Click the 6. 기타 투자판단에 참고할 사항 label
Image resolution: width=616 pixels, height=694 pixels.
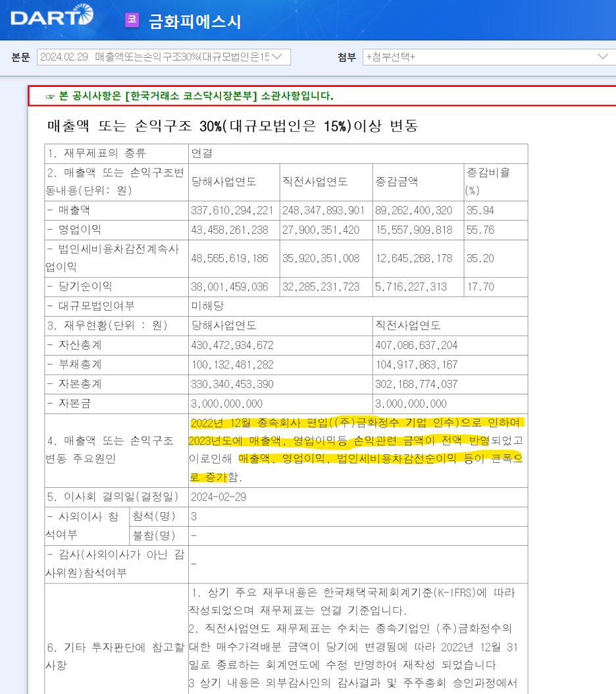click(x=115, y=656)
